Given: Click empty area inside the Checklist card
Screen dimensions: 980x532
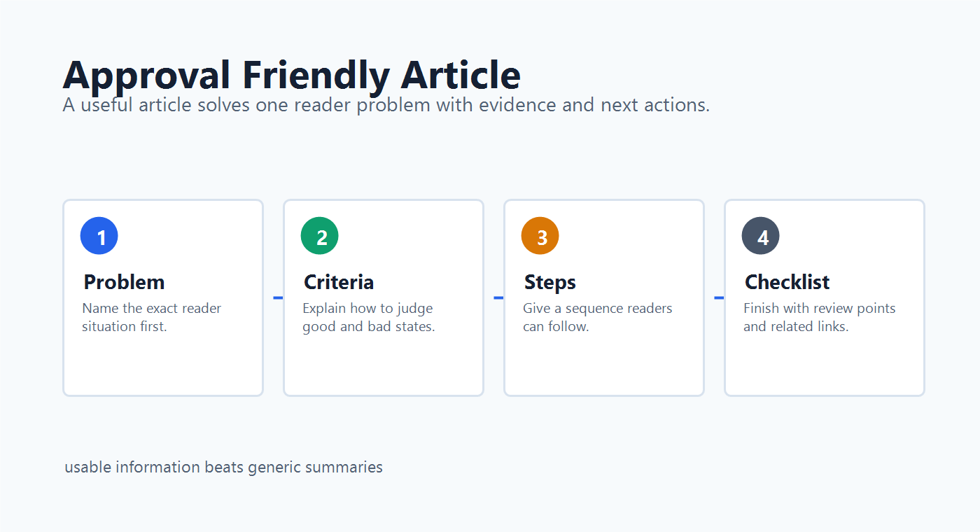Looking at the screenshot, I should (825, 365).
